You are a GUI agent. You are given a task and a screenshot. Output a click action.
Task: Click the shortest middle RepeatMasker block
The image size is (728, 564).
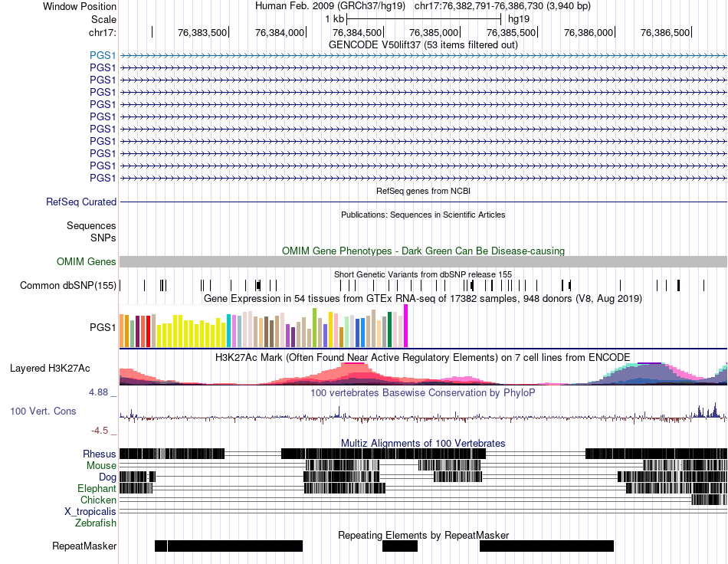point(400,546)
